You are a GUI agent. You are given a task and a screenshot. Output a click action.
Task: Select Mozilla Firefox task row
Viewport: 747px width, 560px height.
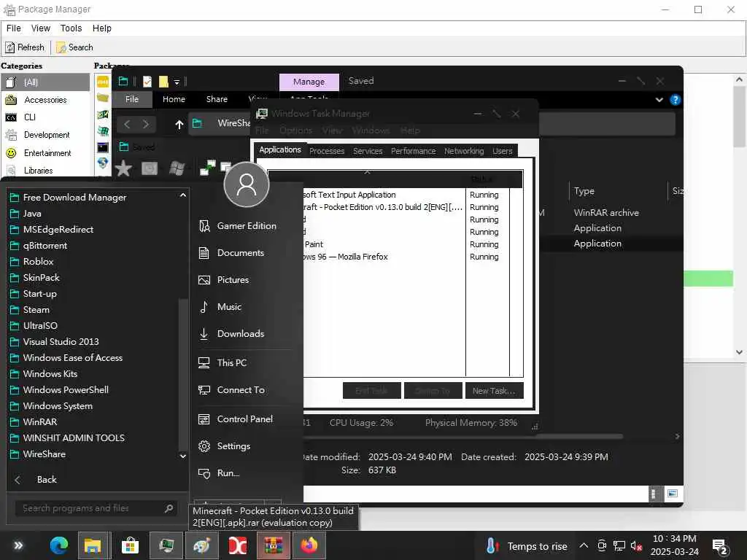[384, 257]
